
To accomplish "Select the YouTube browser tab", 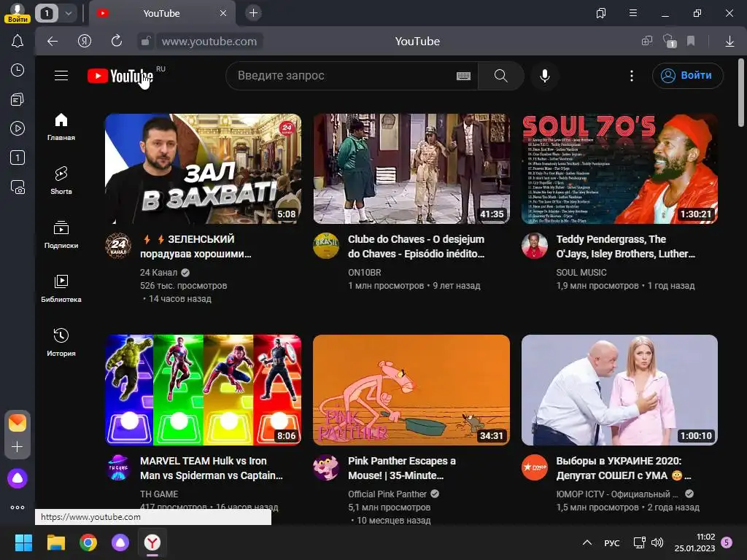I will point(161,13).
